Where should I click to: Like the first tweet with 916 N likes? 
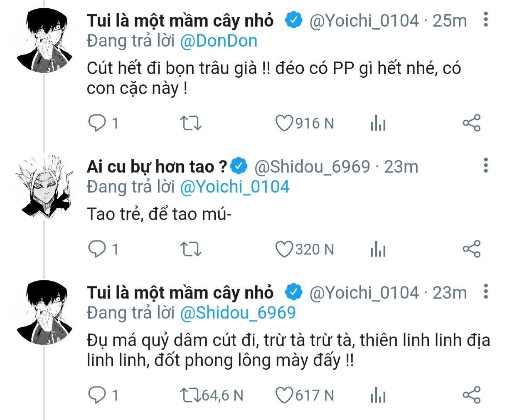(284, 123)
